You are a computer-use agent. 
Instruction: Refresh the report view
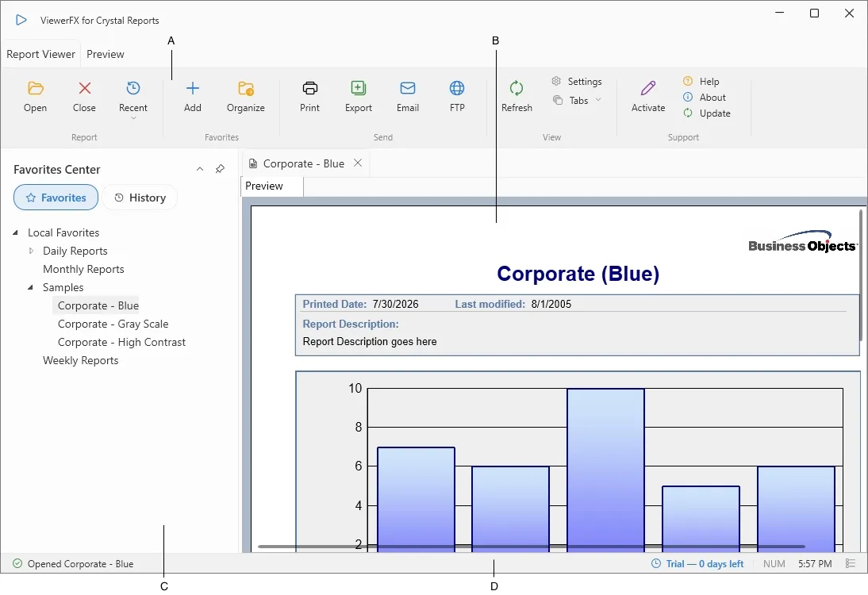coord(517,97)
